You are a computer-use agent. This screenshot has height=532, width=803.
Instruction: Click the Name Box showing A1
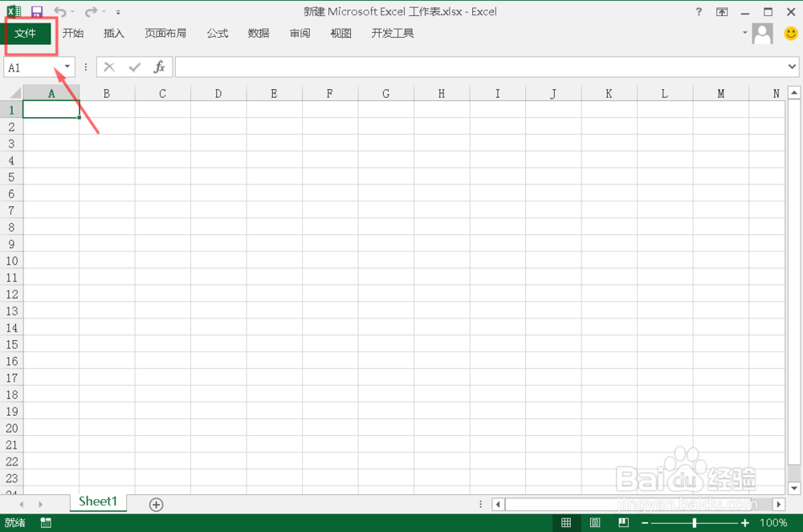tap(32, 67)
